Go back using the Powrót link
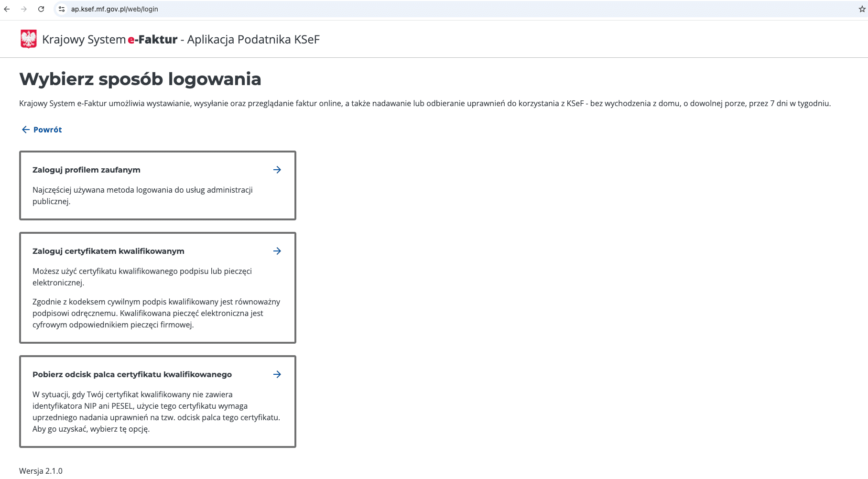This screenshot has width=868, height=479. click(47, 130)
